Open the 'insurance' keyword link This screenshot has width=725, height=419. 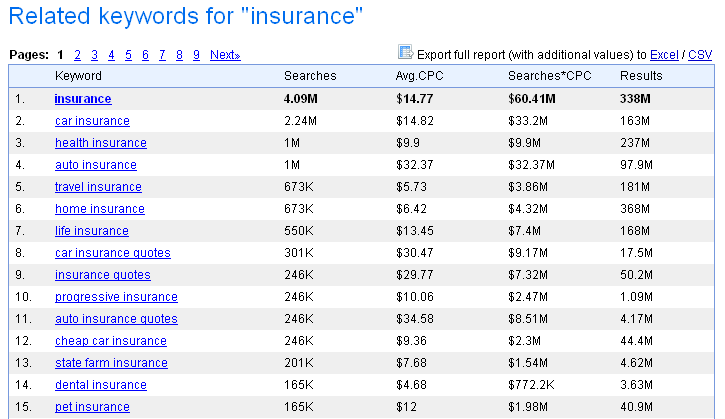(83, 99)
